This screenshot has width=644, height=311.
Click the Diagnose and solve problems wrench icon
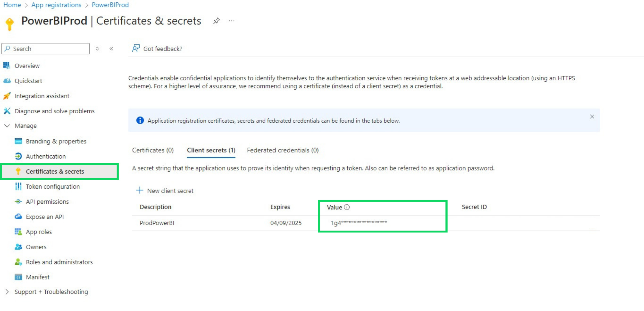tap(7, 111)
